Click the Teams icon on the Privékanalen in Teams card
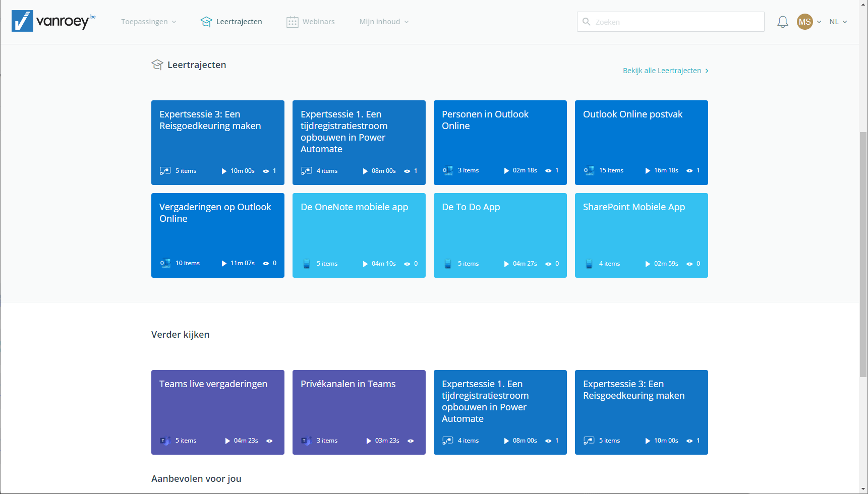This screenshot has width=868, height=494. pyautogui.click(x=307, y=441)
